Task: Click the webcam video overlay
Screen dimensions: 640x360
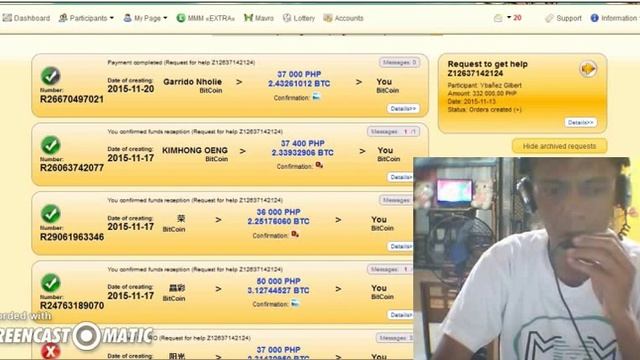Action: coord(527,259)
